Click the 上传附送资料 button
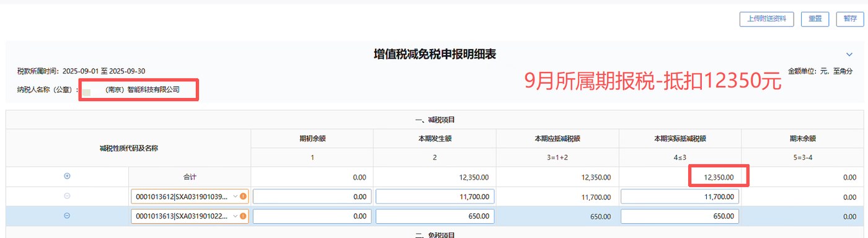Image resolution: width=868 pixels, height=238 pixels. point(767,19)
